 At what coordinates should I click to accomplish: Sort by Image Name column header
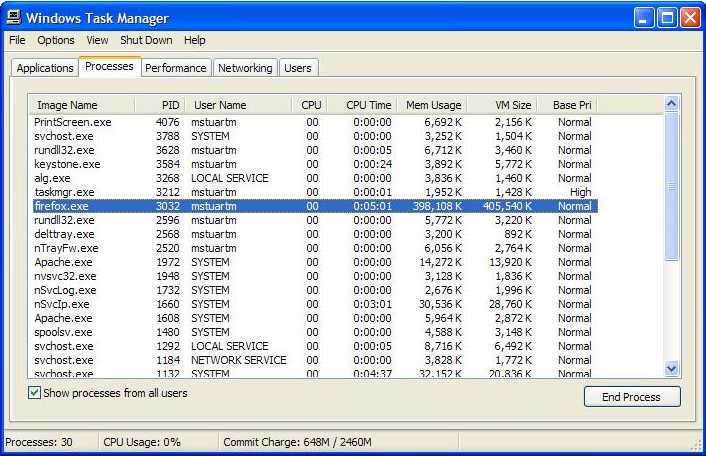coord(82,105)
